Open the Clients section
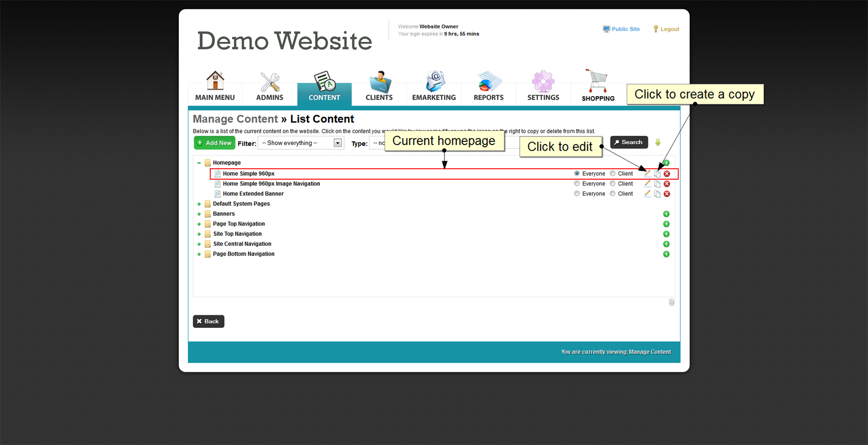 (x=379, y=87)
